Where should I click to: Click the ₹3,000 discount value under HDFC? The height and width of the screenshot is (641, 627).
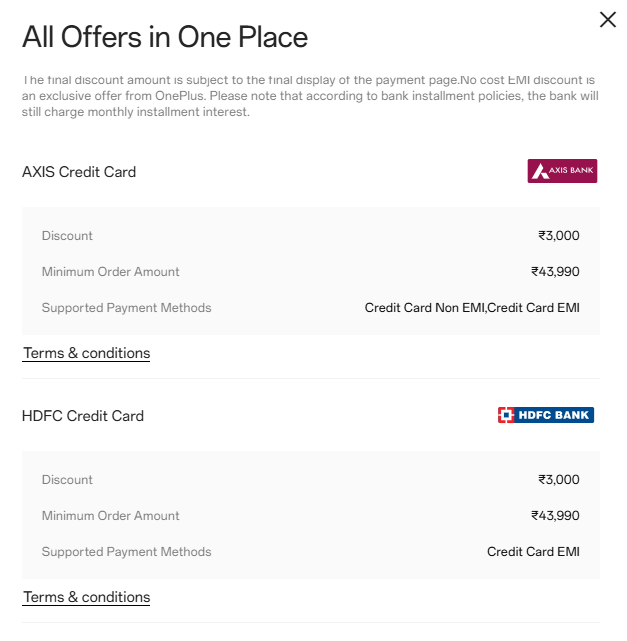(x=558, y=480)
